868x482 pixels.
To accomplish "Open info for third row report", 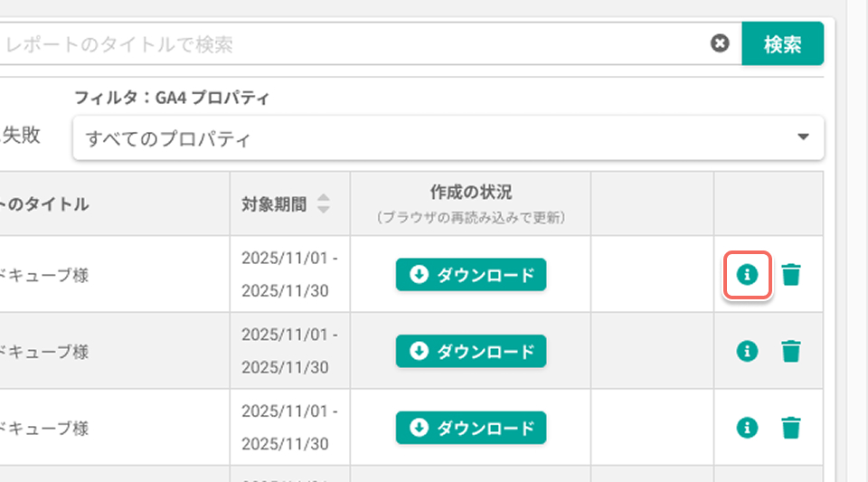I will [x=747, y=428].
